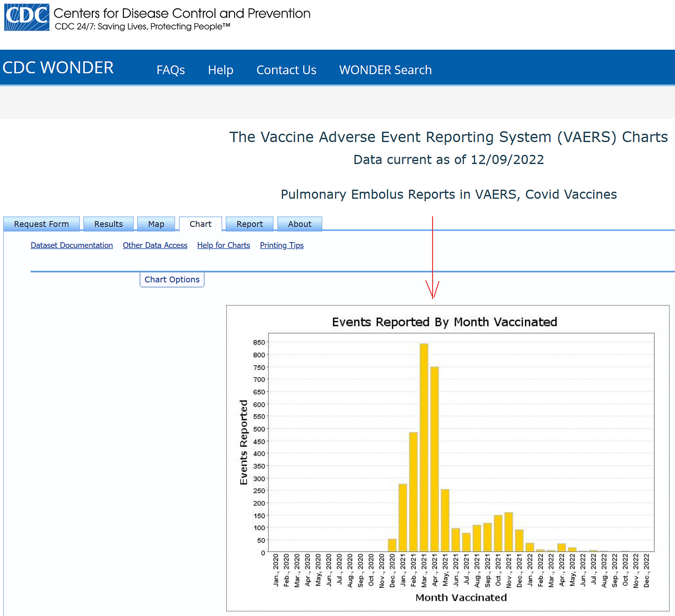The width and height of the screenshot is (675, 616).
Task: Open FAQs in the navigation bar
Action: pyautogui.click(x=171, y=70)
